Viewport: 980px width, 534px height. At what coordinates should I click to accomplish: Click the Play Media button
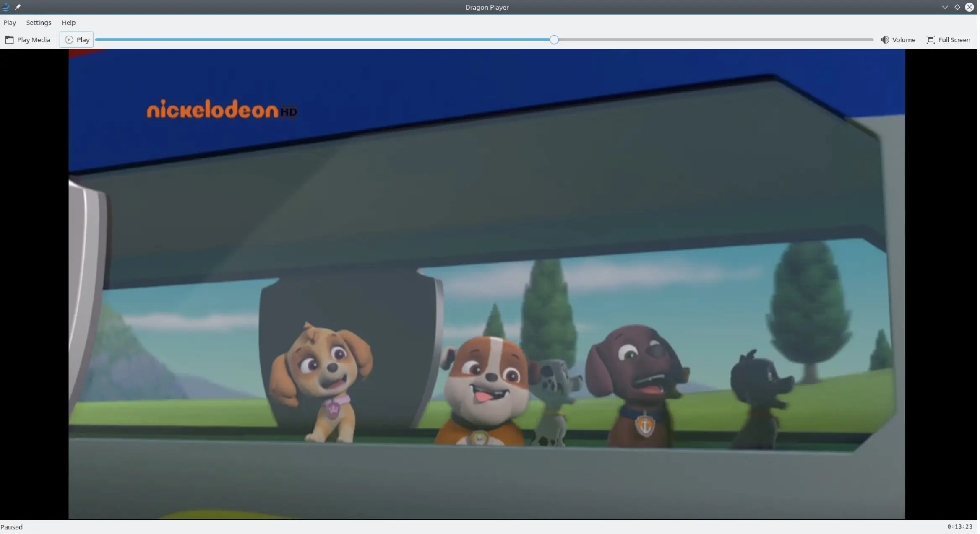point(28,39)
